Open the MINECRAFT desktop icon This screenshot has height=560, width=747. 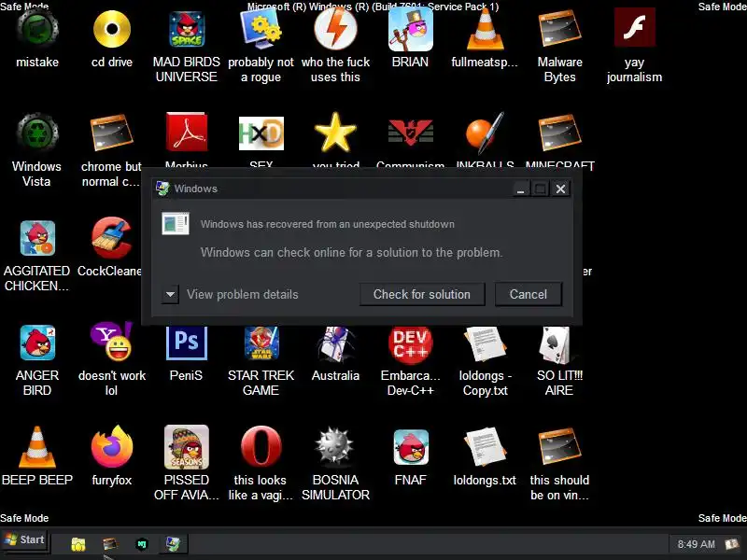(x=559, y=133)
